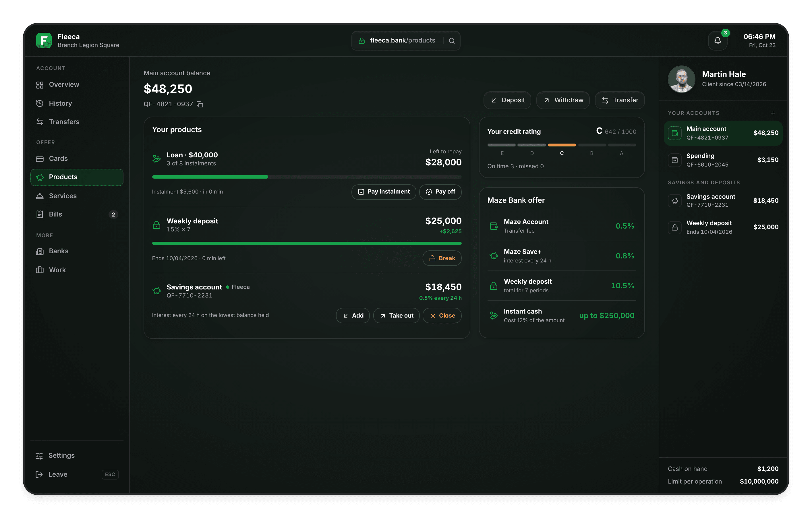Click the Loan hand-coins icon in products
The image size is (812, 518).
[156, 159]
